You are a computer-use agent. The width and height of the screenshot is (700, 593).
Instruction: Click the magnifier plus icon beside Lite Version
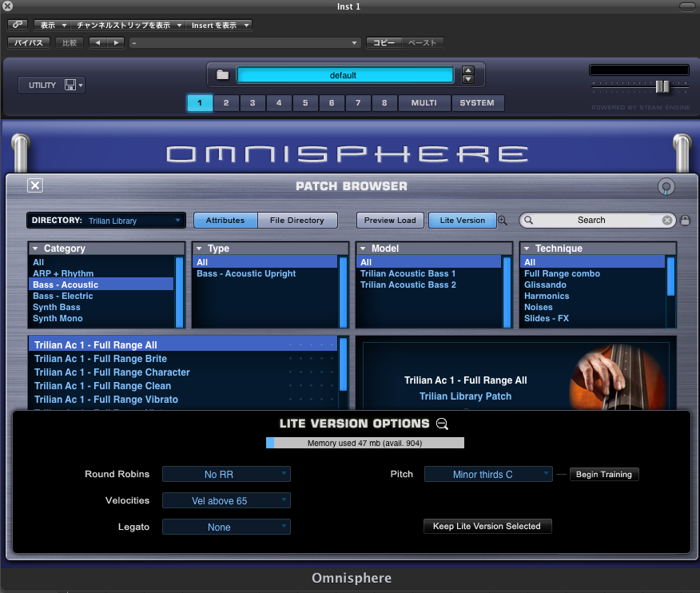click(503, 220)
